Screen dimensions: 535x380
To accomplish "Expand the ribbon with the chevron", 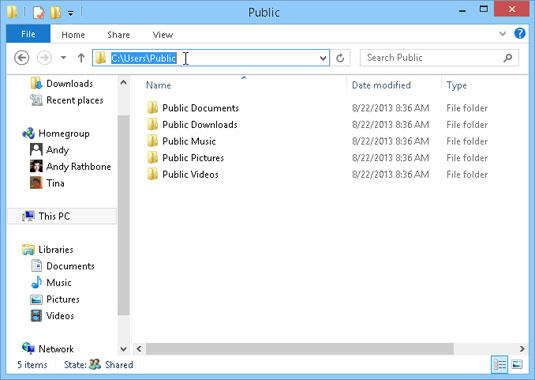I will click(x=502, y=33).
